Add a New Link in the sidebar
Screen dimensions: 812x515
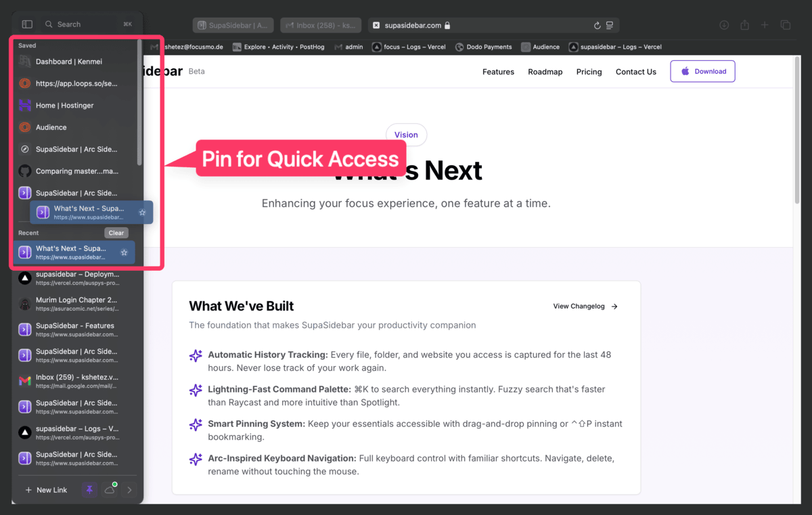click(x=46, y=490)
